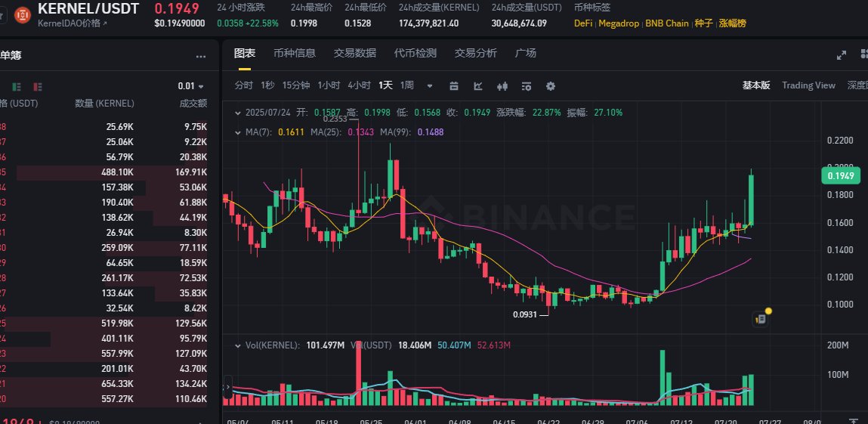Click order book row with quantity 488.10K
This screenshot has height=424, width=868.
[104, 172]
